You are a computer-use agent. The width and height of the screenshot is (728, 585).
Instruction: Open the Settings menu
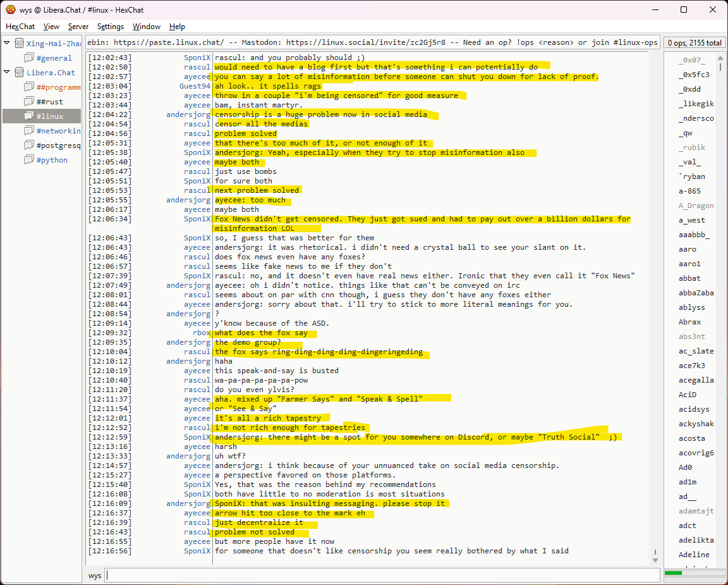(x=111, y=27)
